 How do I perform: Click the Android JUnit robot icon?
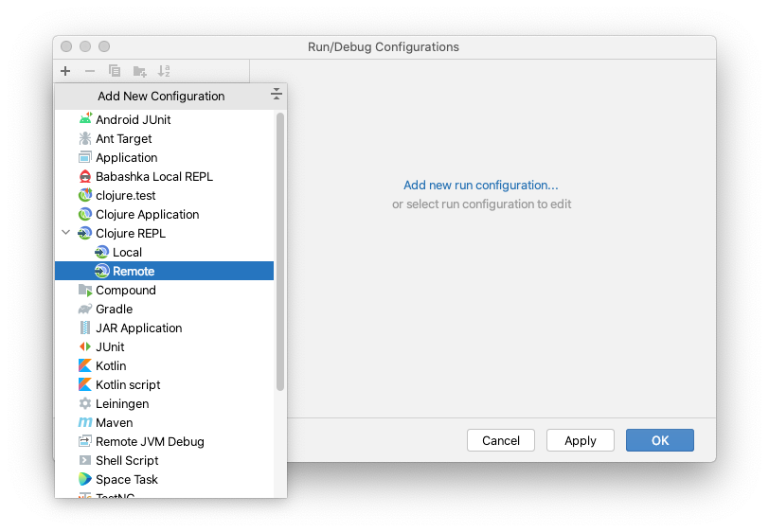coord(85,118)
